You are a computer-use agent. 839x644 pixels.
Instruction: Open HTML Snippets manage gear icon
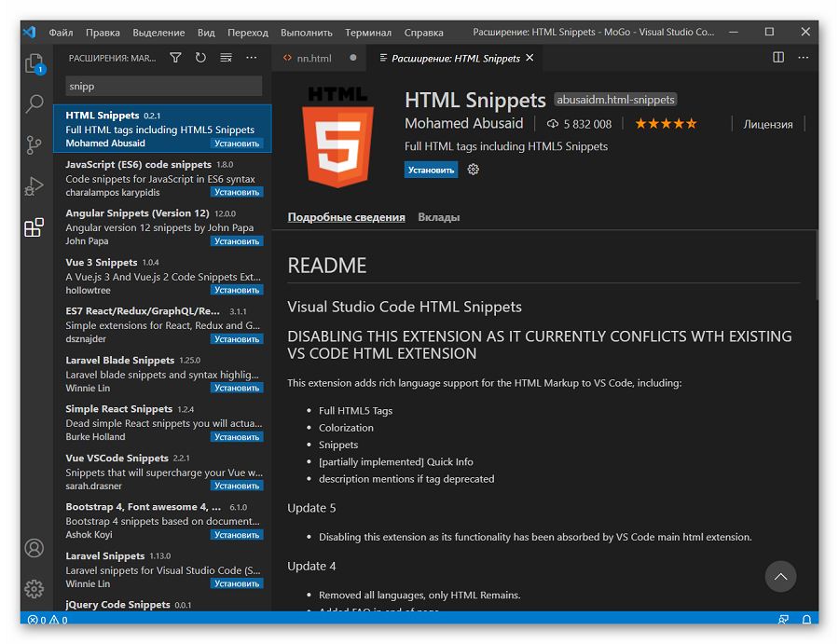(x=473, y=170)
